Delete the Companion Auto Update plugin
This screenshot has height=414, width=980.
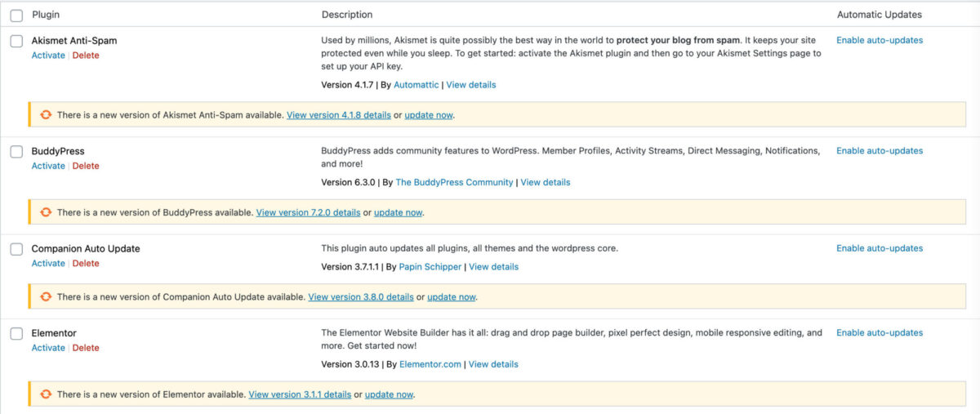(x=86, y=263)
